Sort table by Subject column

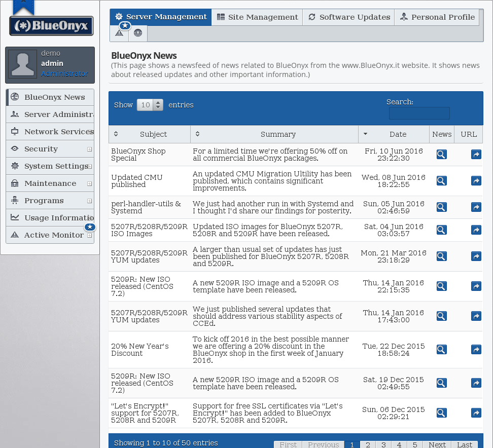pos(149,134)
